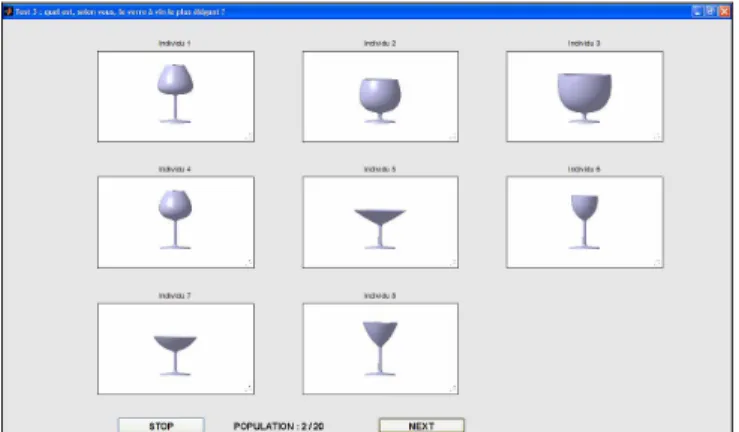
Task: Minimize the test window
Action: pos(697,11)
